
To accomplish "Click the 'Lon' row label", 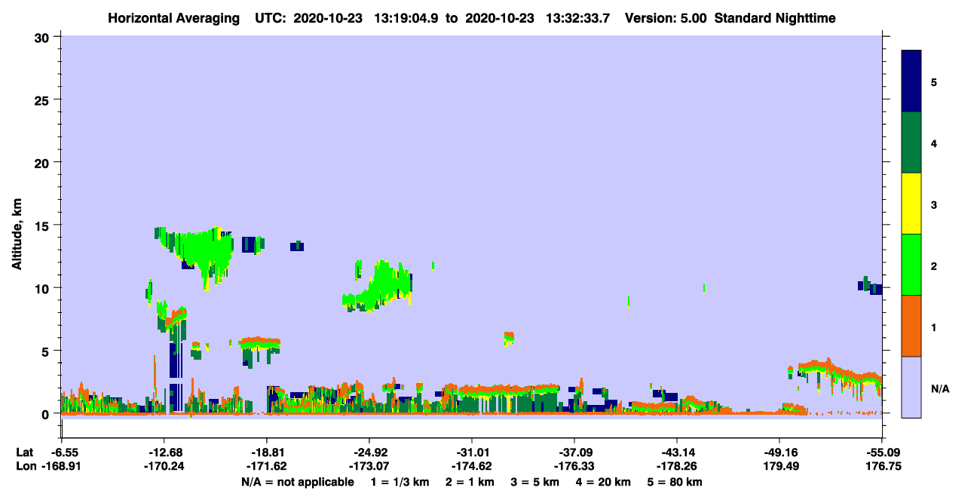I will (26, 466).
